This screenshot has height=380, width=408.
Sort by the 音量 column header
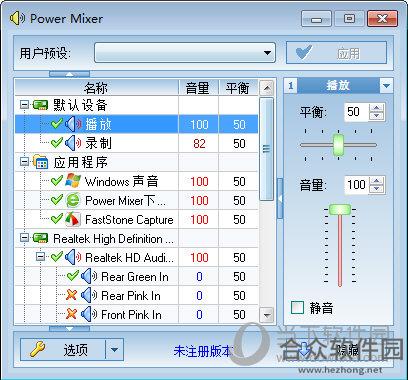(199, 88)
